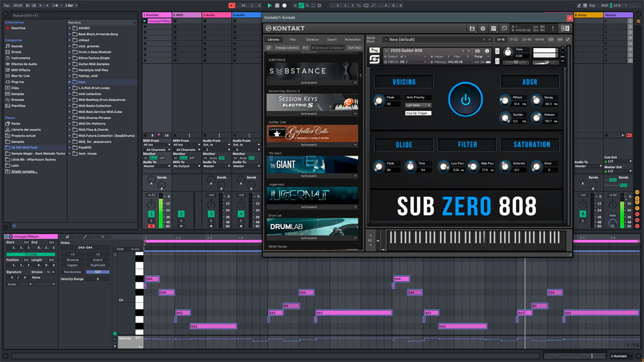The height and width of the screenshot is (362, 644).
Task: Click the Tap tempo button
Action: (6, 5)
